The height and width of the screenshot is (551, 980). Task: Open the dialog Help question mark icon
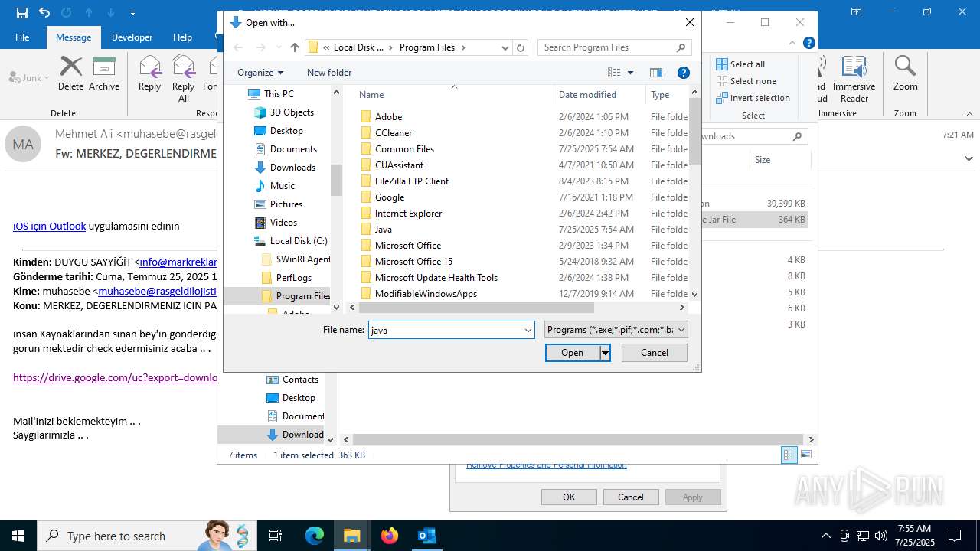pyautogui.click(x=684, y=73)
